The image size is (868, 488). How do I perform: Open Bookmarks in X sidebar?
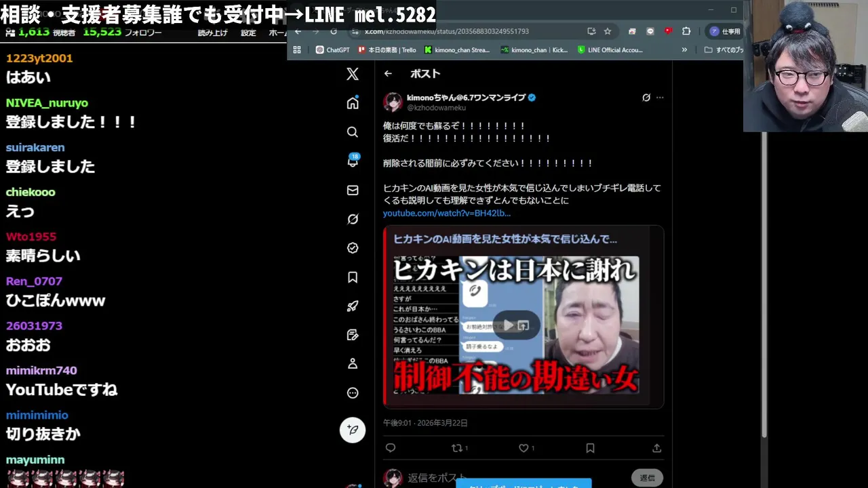coord(353,277)
